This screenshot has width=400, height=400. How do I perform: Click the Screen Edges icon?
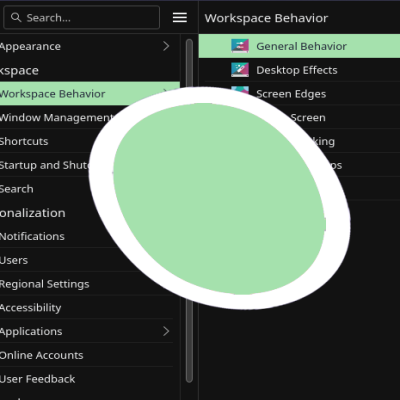[240, 90]
